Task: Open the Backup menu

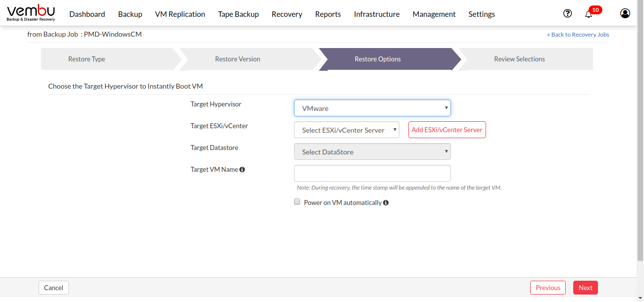Action: click(130, 14)
